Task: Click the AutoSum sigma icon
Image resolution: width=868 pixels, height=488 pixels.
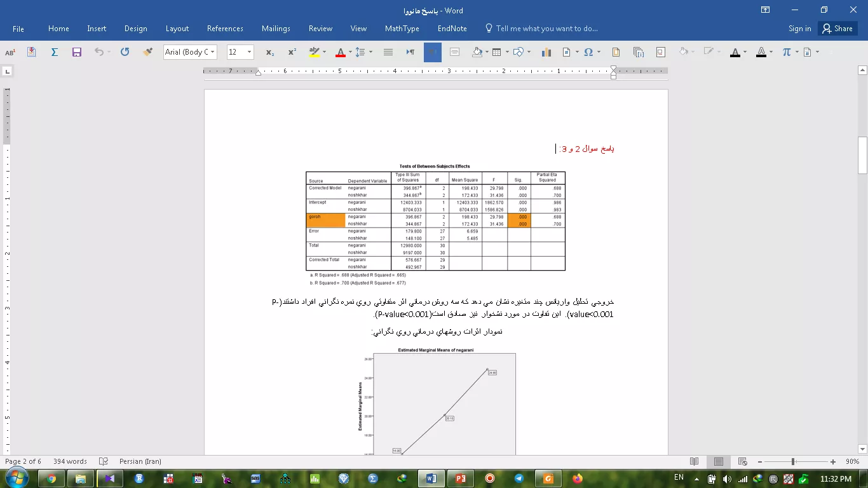Action: pyautogui.click(x=55, y=52)
